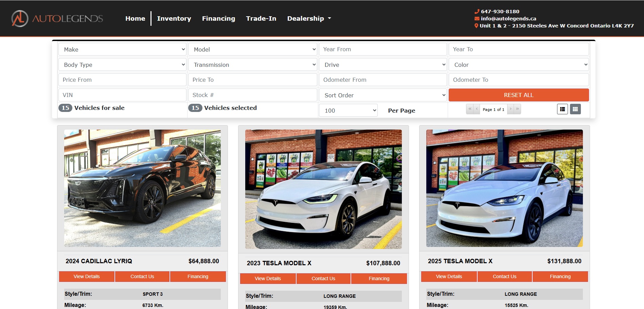This screenshot has height=309, width=644.
Task: Open the Trade-In page
Action: (261, 18)
